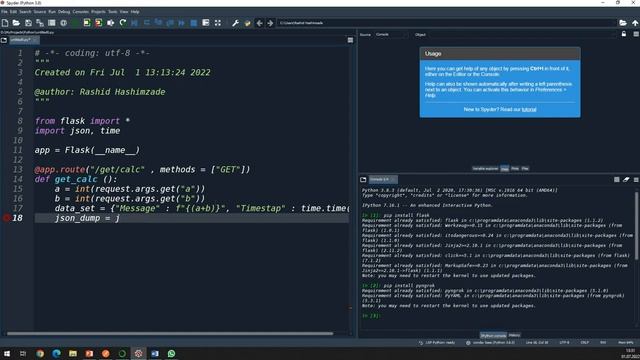
Task: Open the Consoles menu
Action: tap(80, 12)
